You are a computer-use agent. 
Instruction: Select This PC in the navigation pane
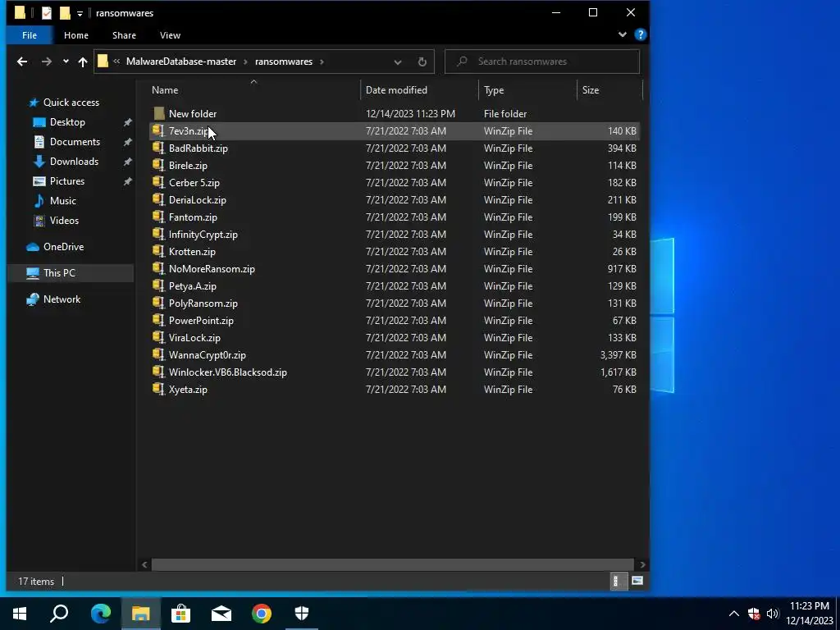[x=59, y=273]
